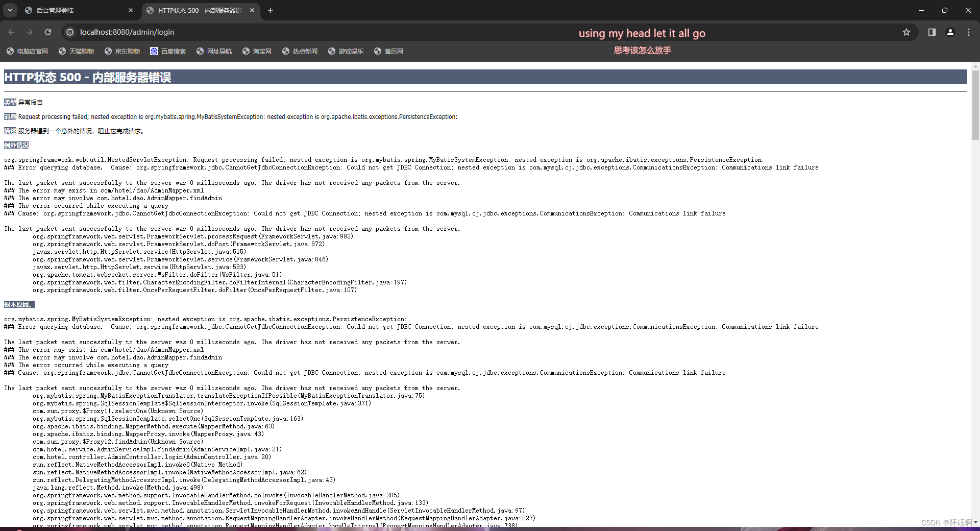
Task: Open a new tab with the plus button
Action: (271, 10)
